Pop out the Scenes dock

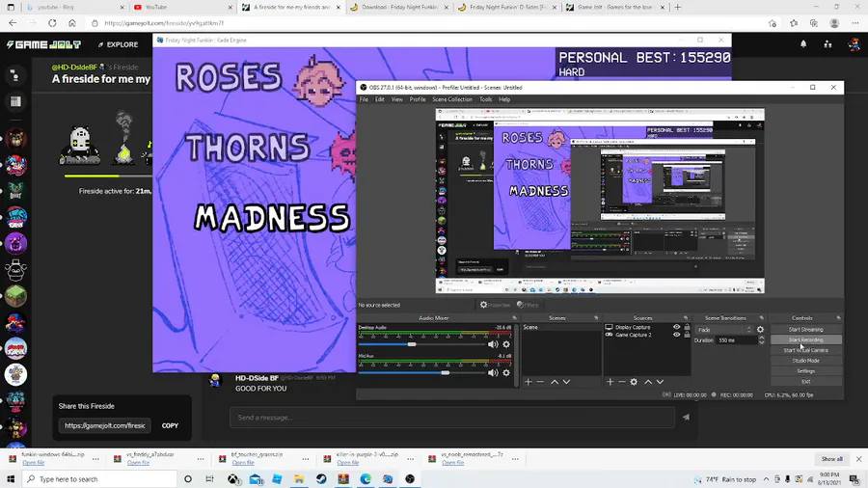[x=596, y=318]
